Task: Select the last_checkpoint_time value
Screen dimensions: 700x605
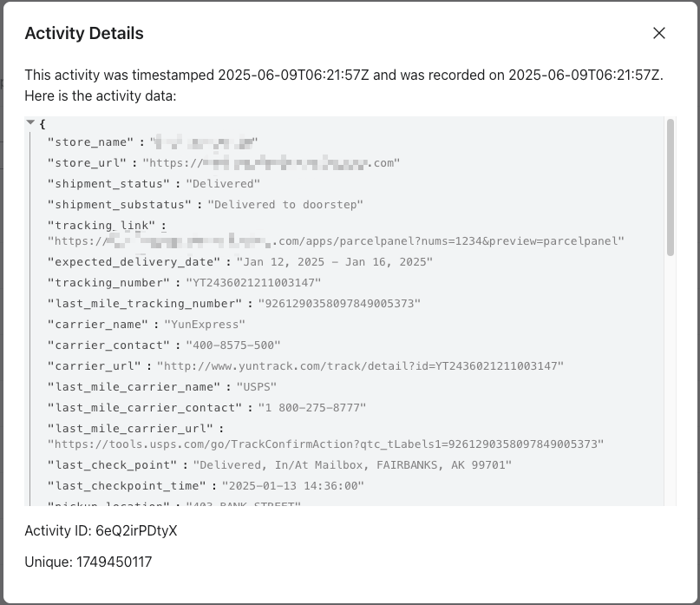Action: click(x=293, y=486)
